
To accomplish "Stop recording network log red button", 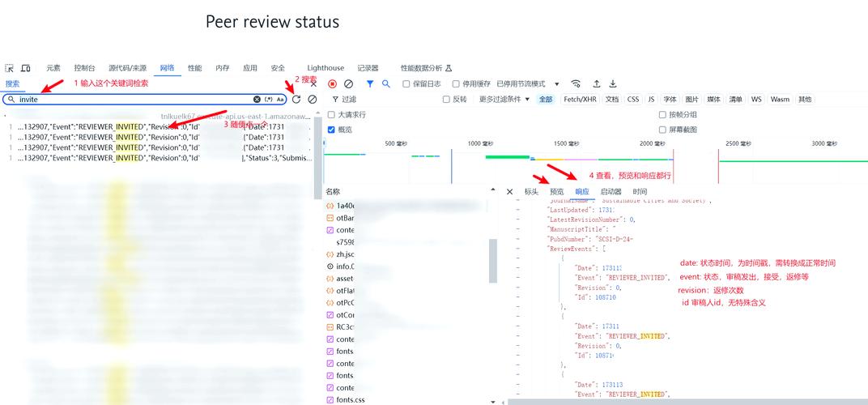I will [x=332, y=84].
